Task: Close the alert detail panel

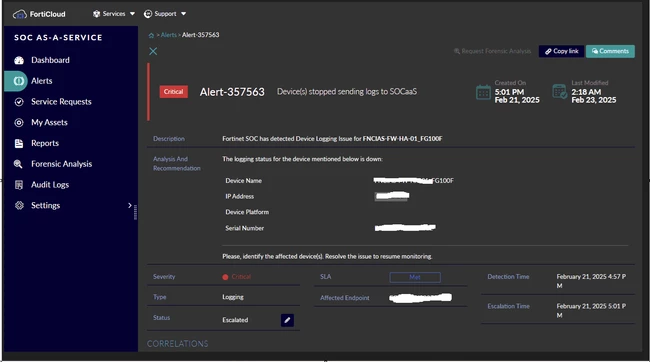Action: point(153,51)
